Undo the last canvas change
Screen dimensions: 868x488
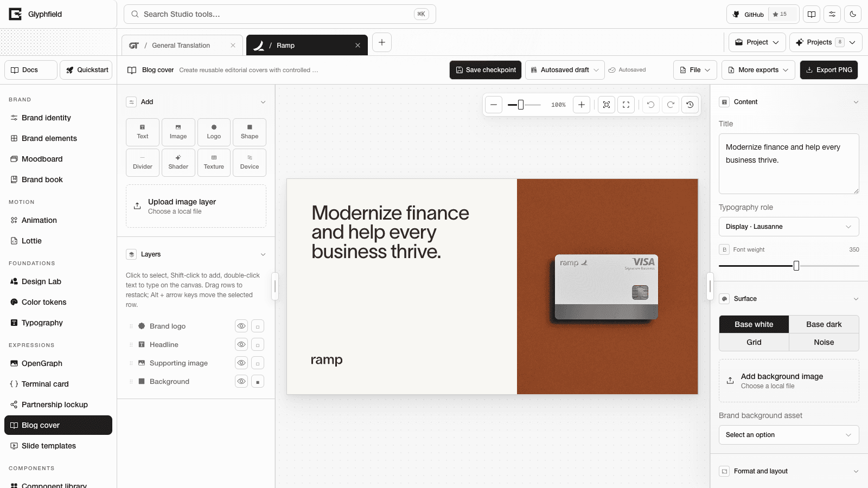pyautogui.click(x=651, y=105)
